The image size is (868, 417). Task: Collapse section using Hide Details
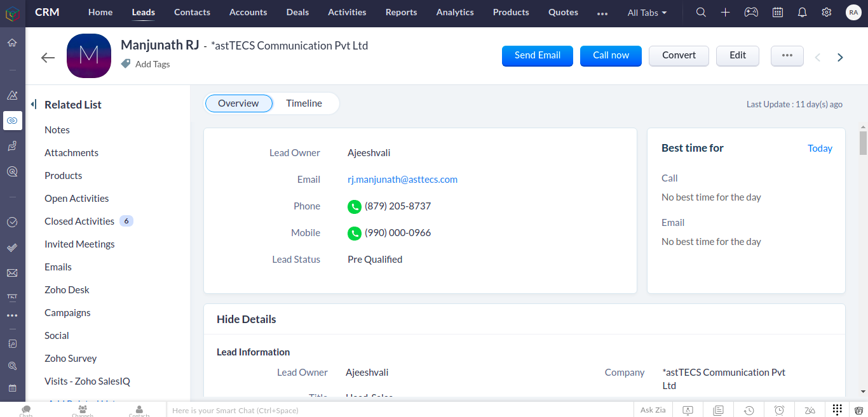point(246,319)
